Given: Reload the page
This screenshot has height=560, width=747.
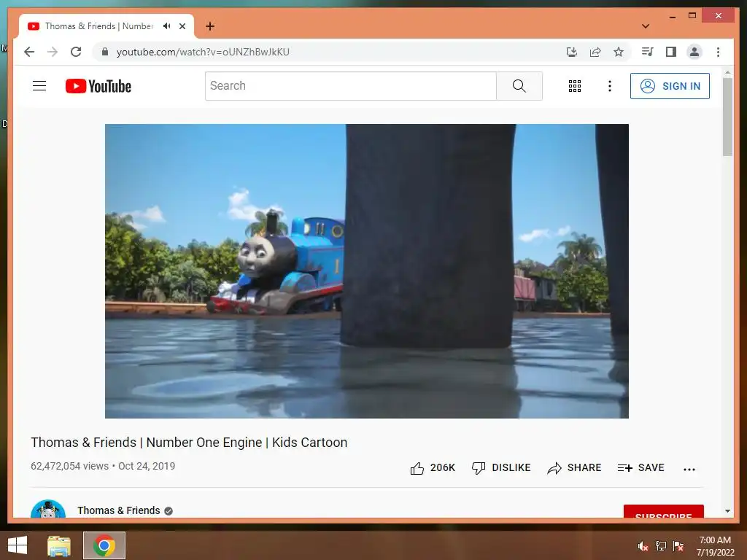Looking at the screenshot, I should click(x=76, y=52).
